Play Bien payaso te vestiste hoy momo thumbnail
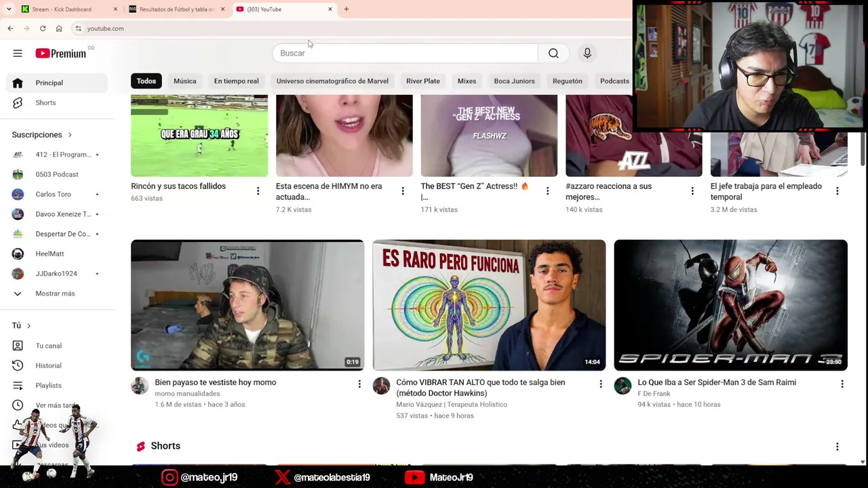The width and height of the screenshot is (868, 488). tap(248, 305)
